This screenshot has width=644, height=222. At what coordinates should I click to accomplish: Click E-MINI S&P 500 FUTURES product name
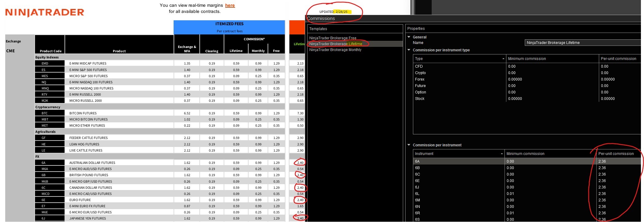tap(88, 70)
